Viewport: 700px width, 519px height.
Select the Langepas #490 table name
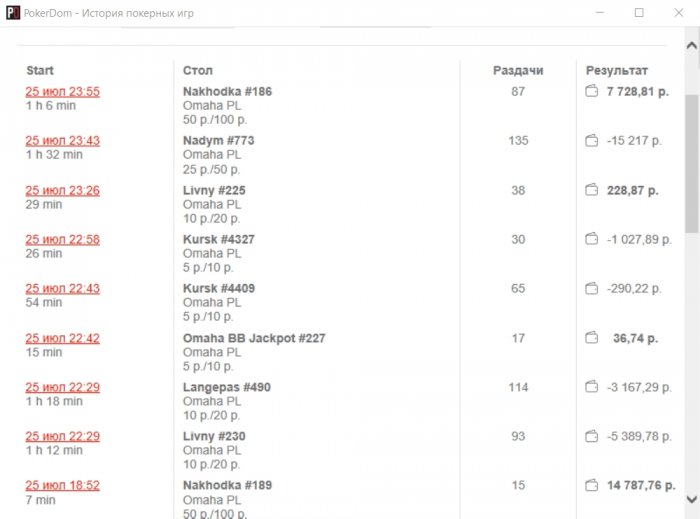226,387
